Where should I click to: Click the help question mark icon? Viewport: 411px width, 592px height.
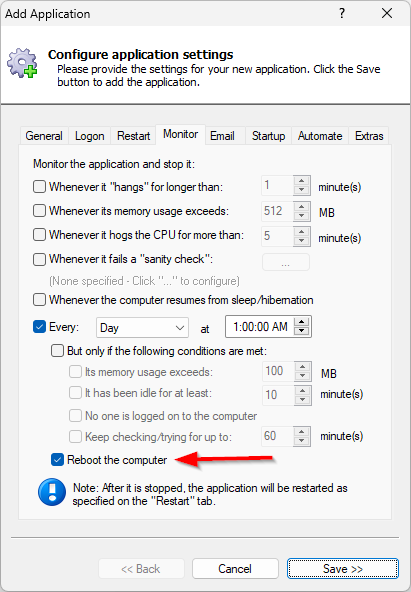342,14
